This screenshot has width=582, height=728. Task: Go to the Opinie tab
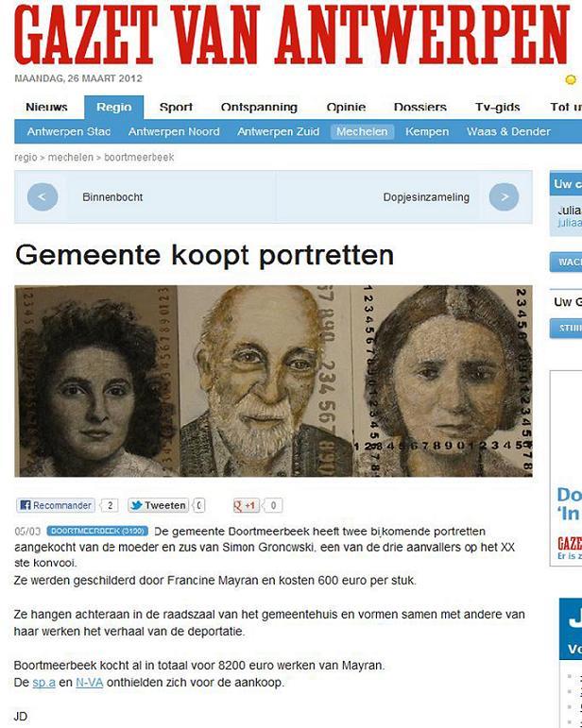[x=346, y=108]
